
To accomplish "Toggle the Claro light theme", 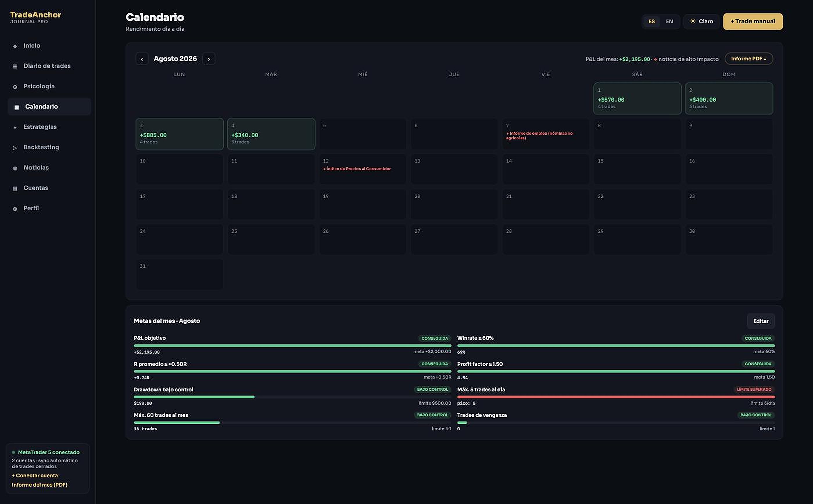I will click(x=701, y=21).
